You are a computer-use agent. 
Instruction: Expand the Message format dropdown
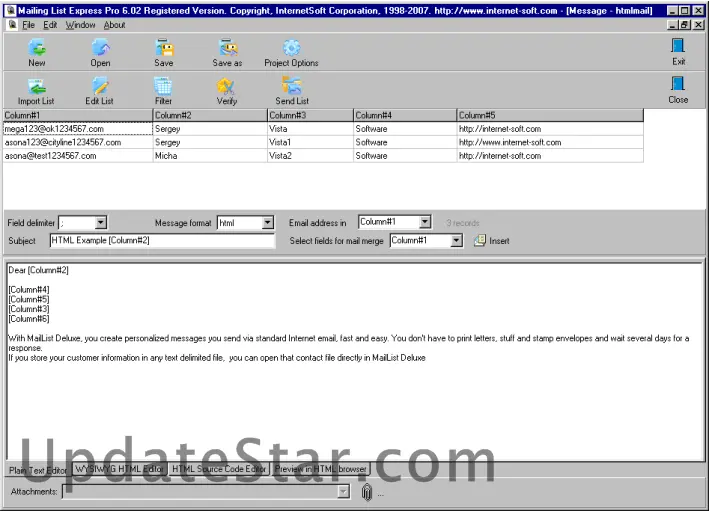tap(268, 223)
